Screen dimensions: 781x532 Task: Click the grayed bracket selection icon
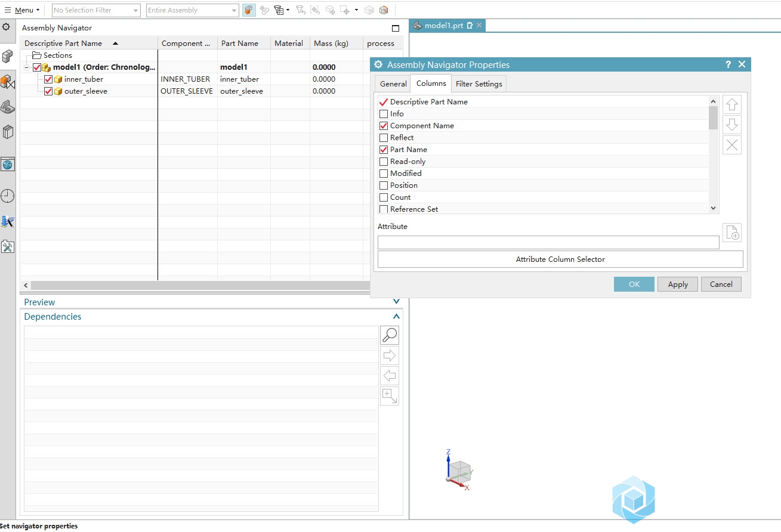tap(315, 10)
